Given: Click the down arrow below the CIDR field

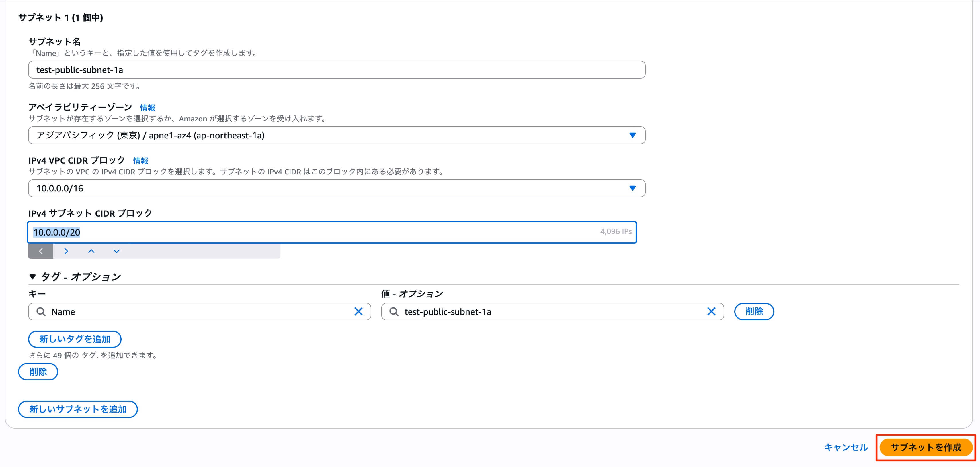Looking at the screenshot, I should (x=116, y=251).
